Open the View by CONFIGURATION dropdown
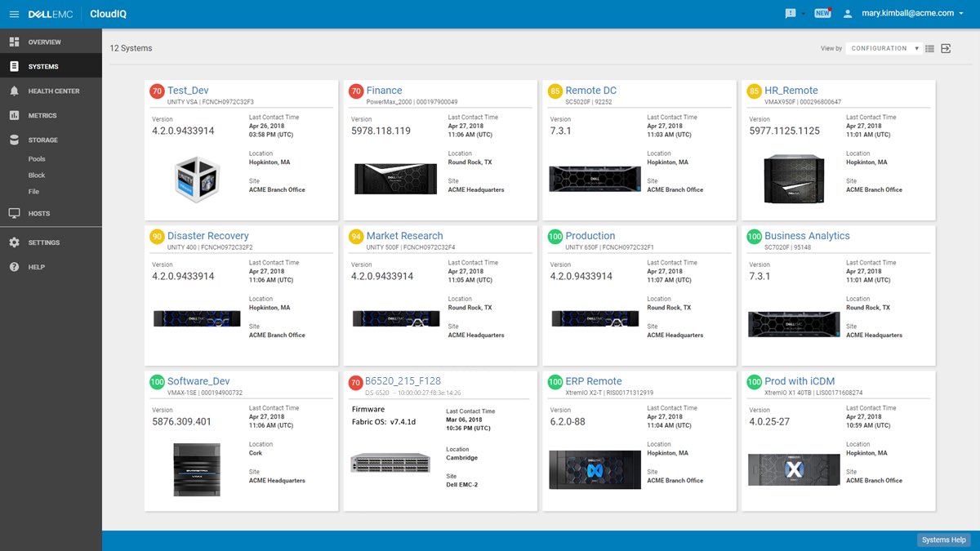The width and height of the screenshot is (980, 551). coord(884,48)
